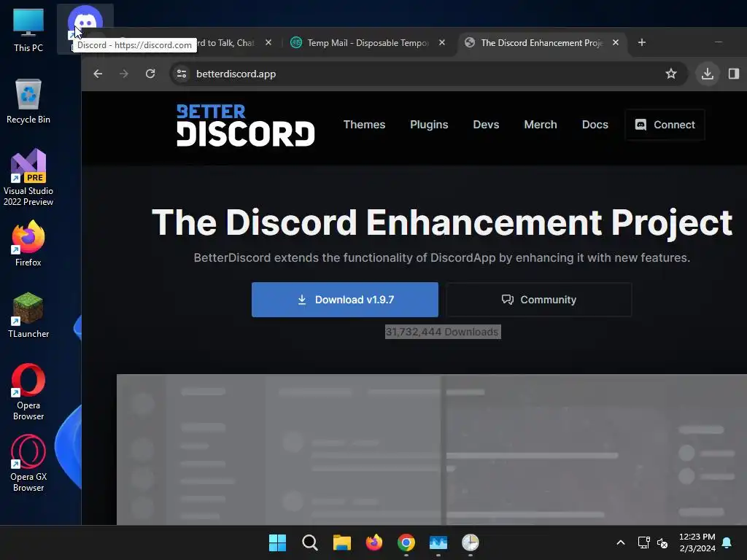The height and width of the screenshot is (560, 747).
Task: Click the 31,732,444 Downloads text
Action: [442, 332]
